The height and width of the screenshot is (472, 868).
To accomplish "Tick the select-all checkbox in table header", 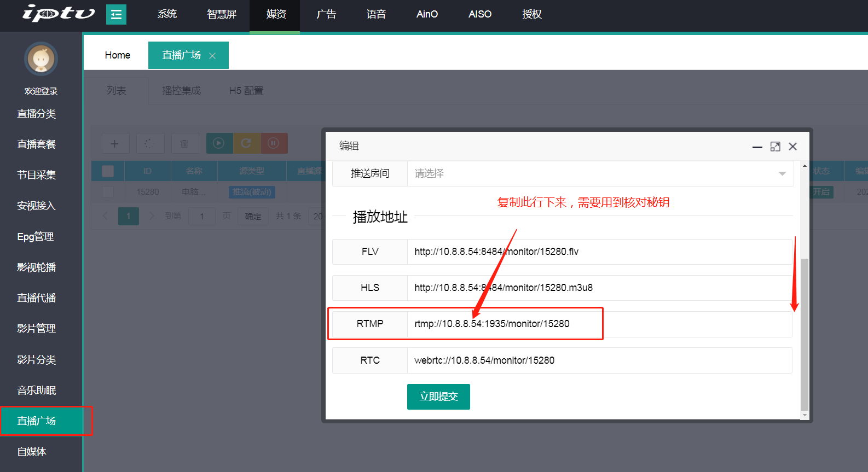I will (x=108, y=171).
